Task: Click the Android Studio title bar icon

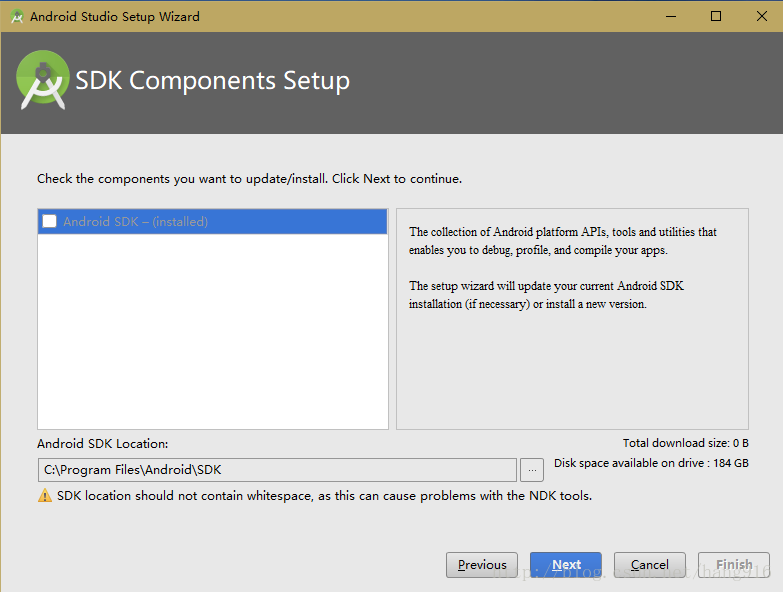Action: point(17,16)
